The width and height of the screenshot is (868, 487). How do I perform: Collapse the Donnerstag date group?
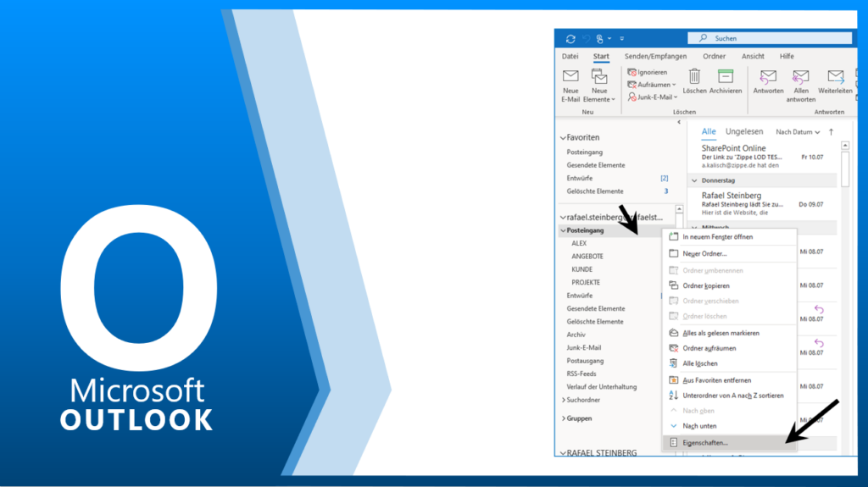coord(694,180)
